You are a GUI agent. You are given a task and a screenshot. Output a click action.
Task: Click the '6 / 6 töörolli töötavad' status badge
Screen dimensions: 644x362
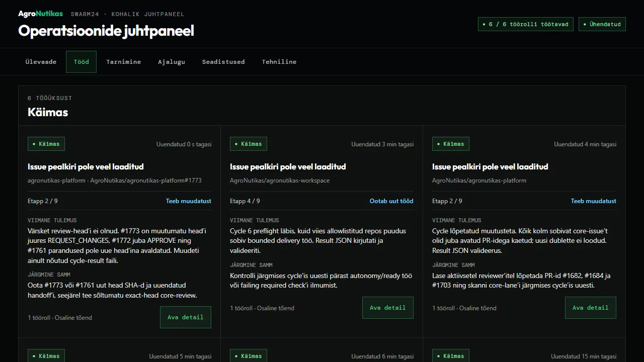[525, 24]
